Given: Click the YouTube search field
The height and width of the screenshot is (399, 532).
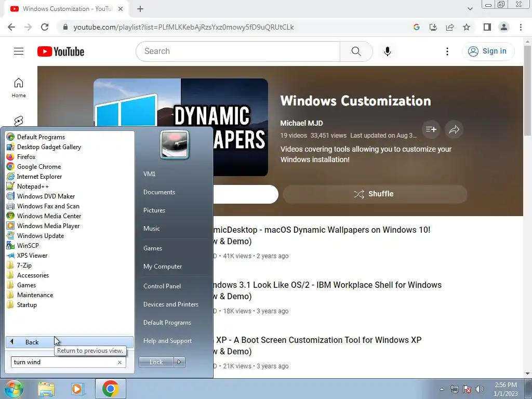Looking at the screenshot, I should coord(238,51).
